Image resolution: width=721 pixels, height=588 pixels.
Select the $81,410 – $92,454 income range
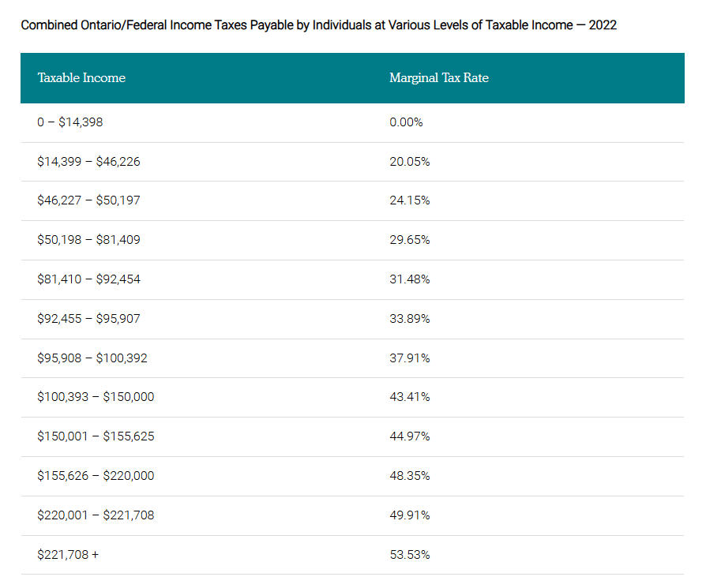click(x=88, y=279)
